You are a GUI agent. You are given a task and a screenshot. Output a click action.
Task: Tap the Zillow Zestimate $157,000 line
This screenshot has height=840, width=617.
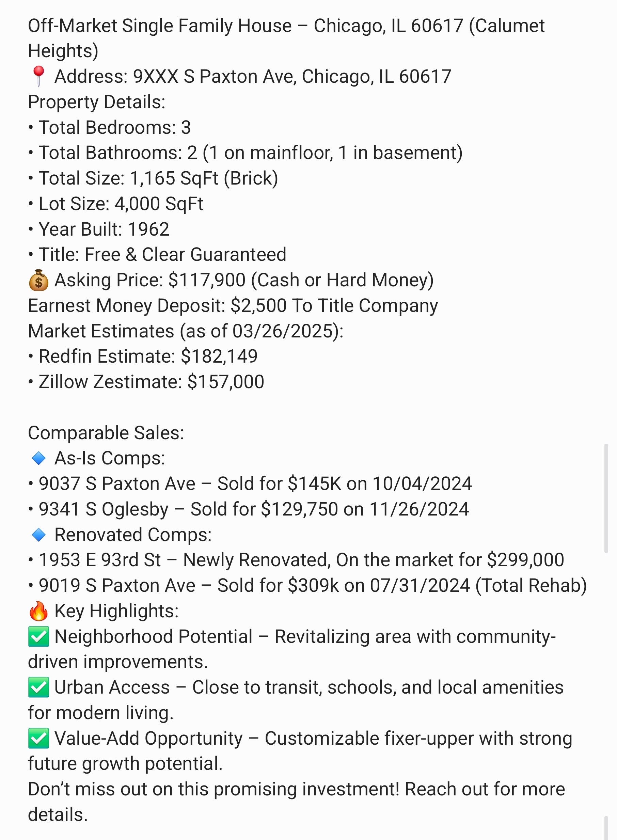[146, 382]
